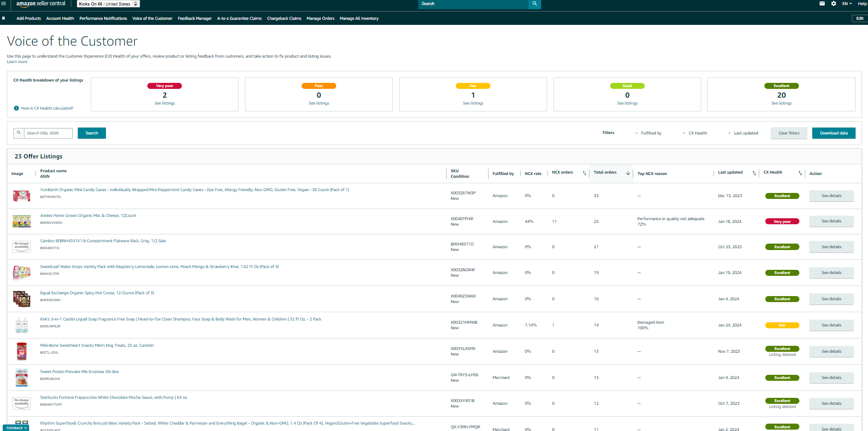The width and height of the screenshot is (868, 431).
Task: Open the Last updated filter dropdown
Action: pyautogui.click(x=743, y=133)
